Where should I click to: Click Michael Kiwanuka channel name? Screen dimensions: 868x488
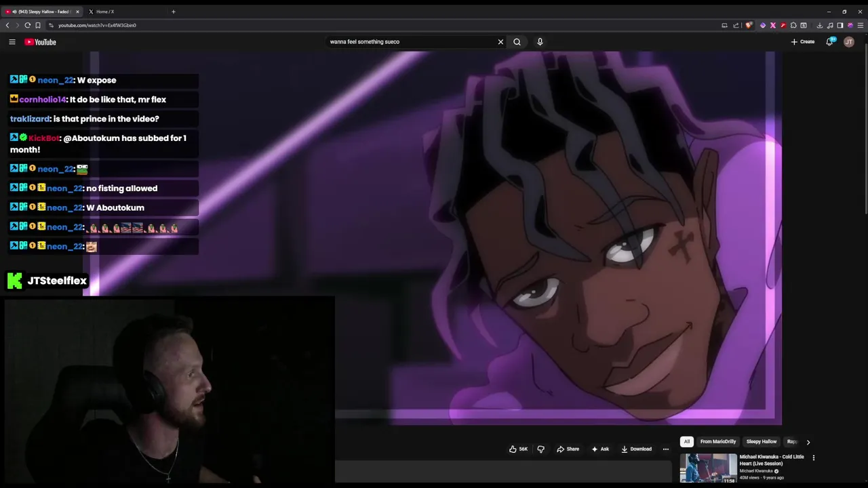[756, 471]
